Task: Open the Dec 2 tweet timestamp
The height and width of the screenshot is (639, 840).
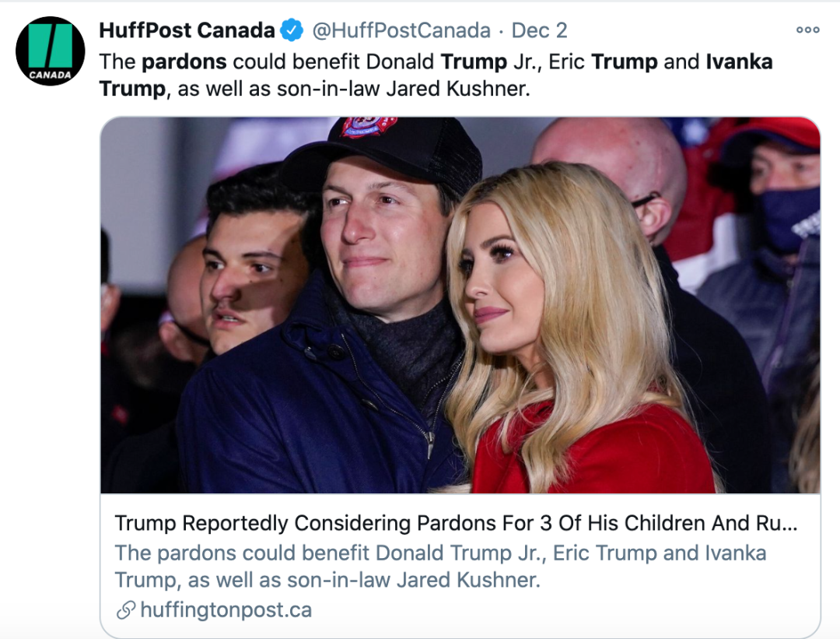Action: 539,30
